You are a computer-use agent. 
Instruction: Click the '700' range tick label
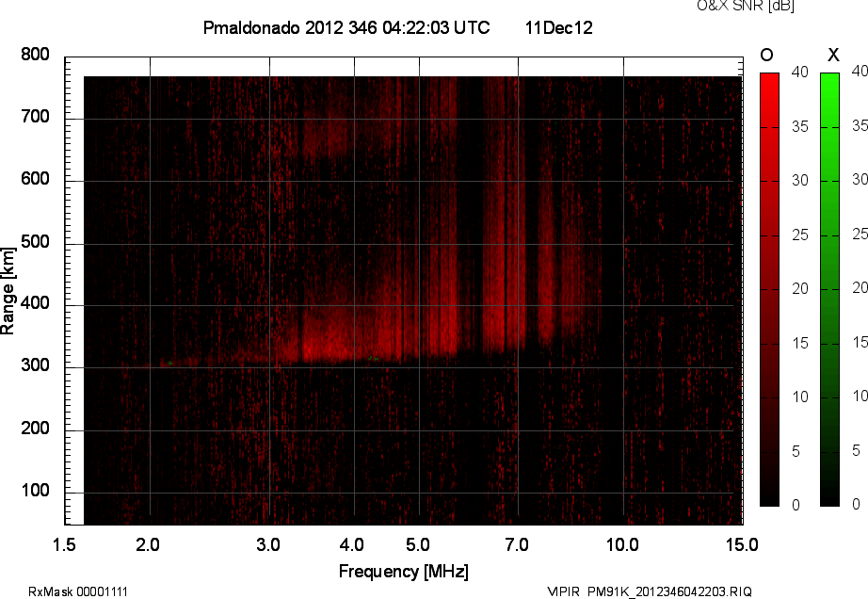point(35,117)
